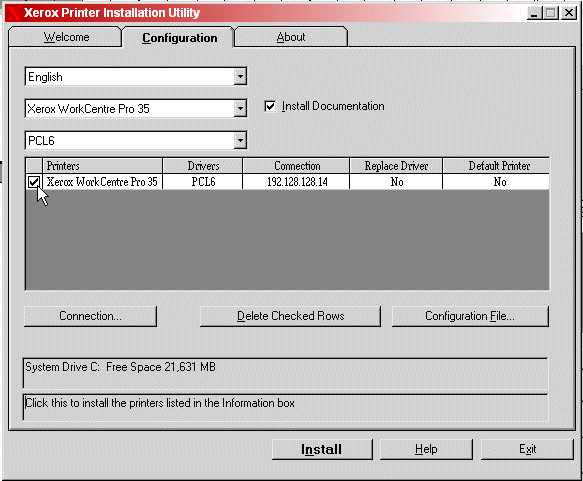Click the Printers column header
The image size is (583, 481).
tap(103, 166)
